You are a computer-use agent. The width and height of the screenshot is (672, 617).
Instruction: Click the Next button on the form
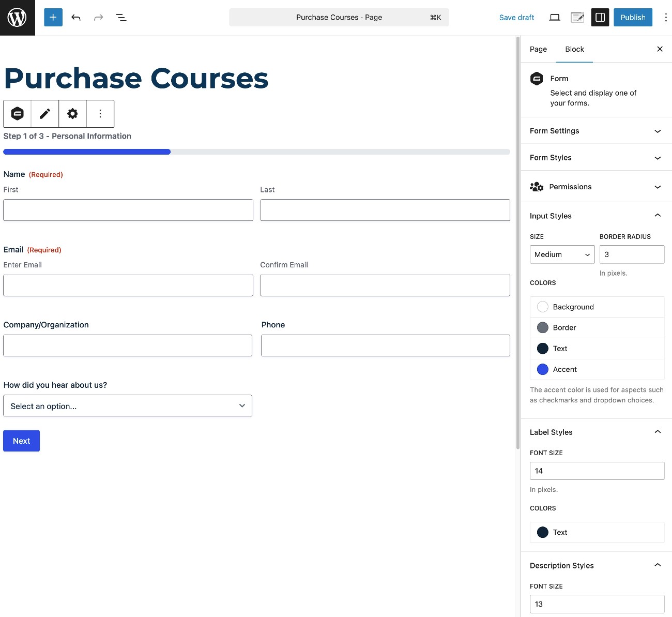tap(21, 441)
